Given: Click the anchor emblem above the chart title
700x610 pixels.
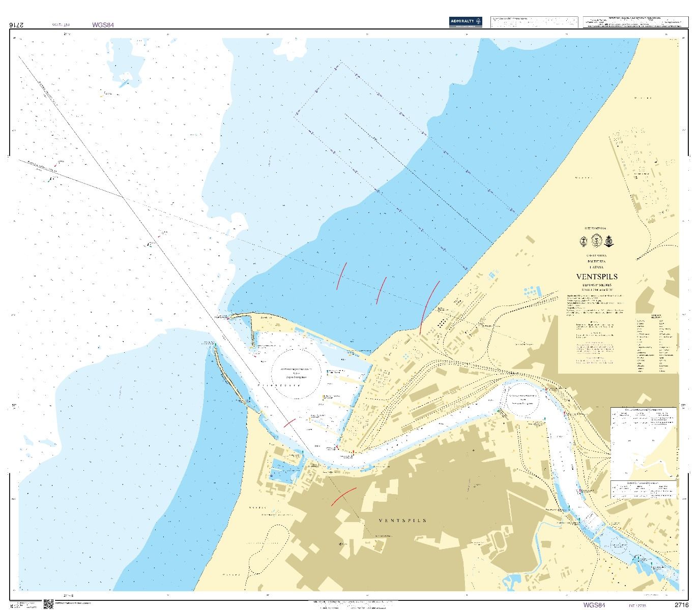Looking at the screenshot, I should [608, 240].
